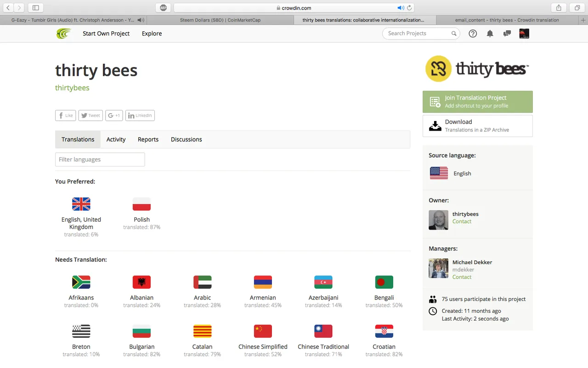The height and width of the screenshot is (368, 588).
Task: Toggle Safari sidebar button
Action: coord(36,8)
